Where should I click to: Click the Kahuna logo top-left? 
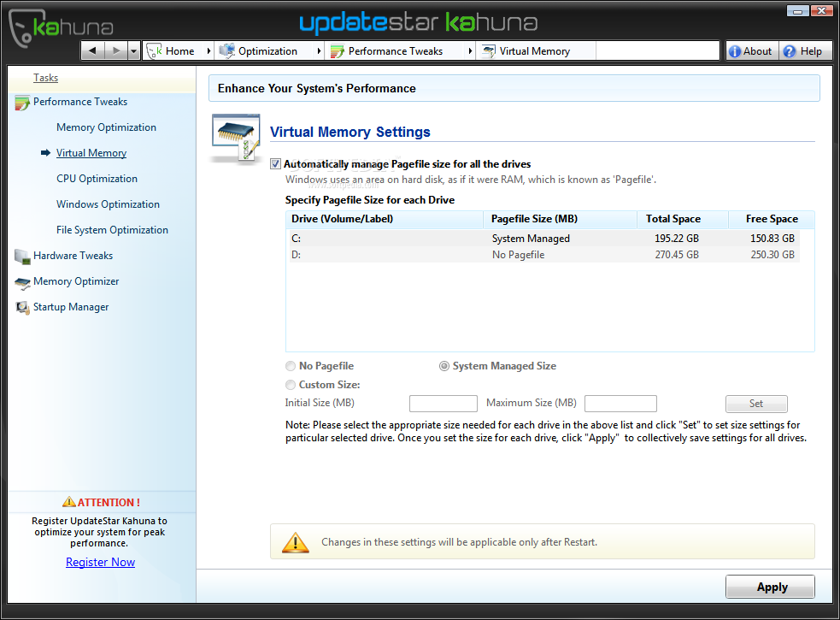(x=61, y=27)
